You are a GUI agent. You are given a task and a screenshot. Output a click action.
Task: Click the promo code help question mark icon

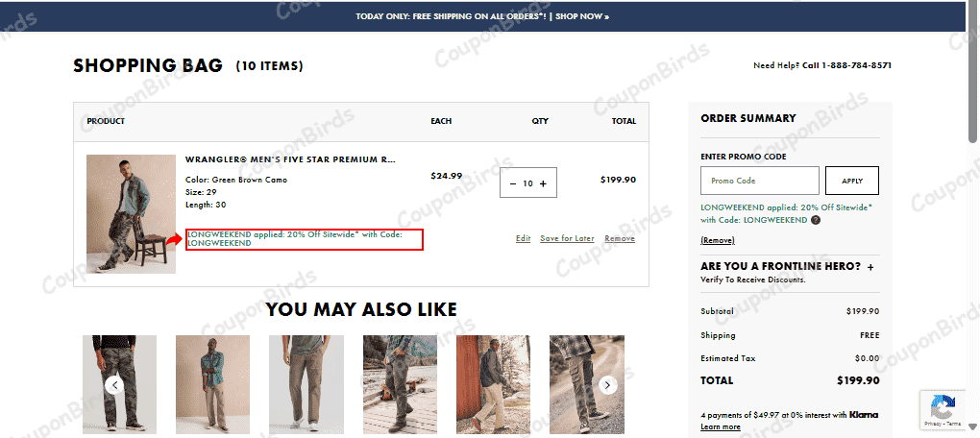tap(816, 220)
